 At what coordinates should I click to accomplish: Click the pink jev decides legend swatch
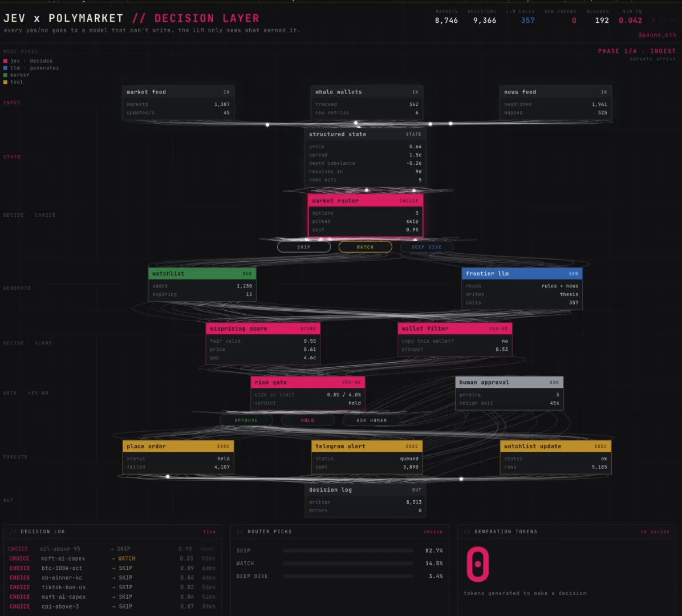(x=5, y=61)
